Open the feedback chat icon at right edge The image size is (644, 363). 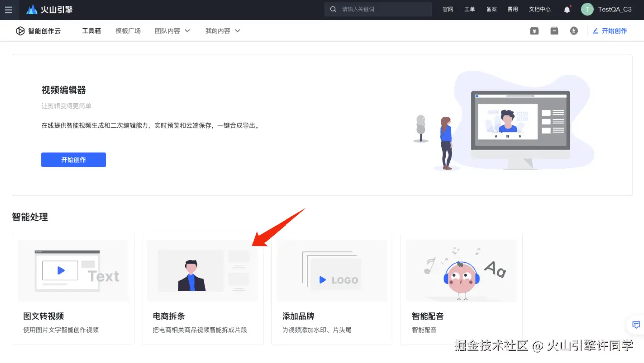tap(636, 325)
